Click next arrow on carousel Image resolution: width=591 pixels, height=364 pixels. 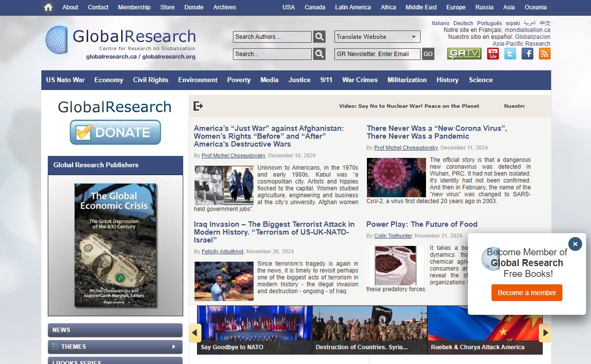click(545, 333)
